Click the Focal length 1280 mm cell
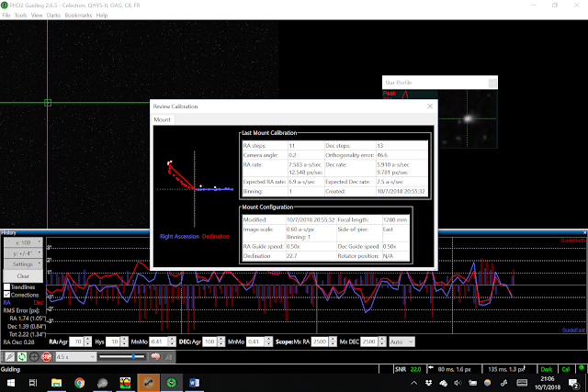588x392 pixels. click(x=395, y=219)
